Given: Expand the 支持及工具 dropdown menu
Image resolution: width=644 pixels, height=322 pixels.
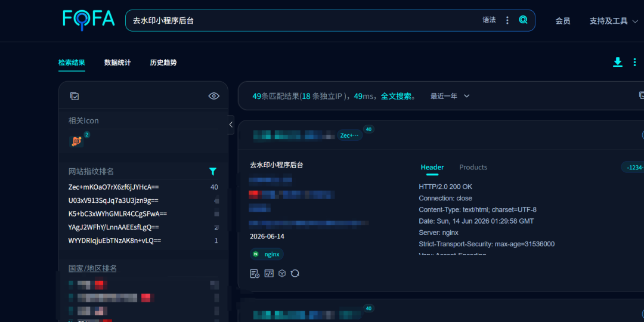Looking at the screenshot, I should click(x=614, y=21).
